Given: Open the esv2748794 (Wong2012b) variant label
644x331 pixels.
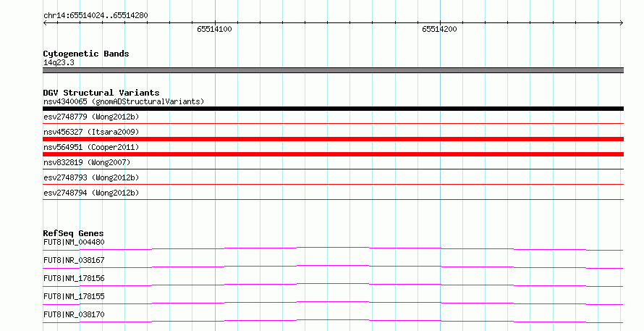Looking at the screenshot, I should point(91,193).
